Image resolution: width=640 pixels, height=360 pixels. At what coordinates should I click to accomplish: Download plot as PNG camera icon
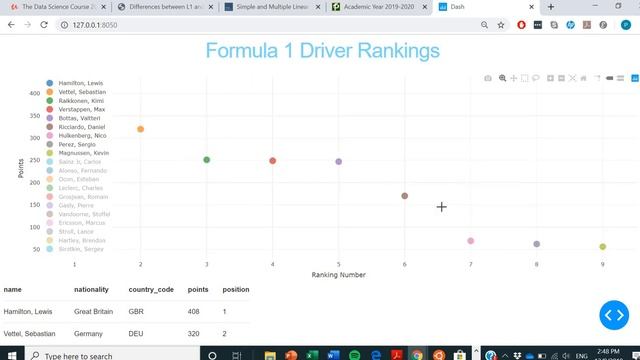pyautogui.click(x=488, y=78)
